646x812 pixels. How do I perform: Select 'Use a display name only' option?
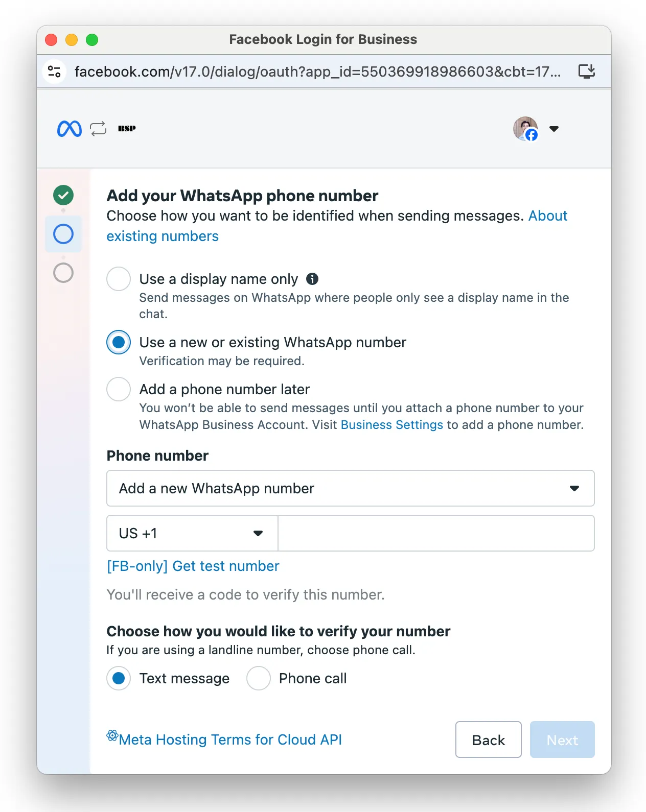[x=119, y=279]
